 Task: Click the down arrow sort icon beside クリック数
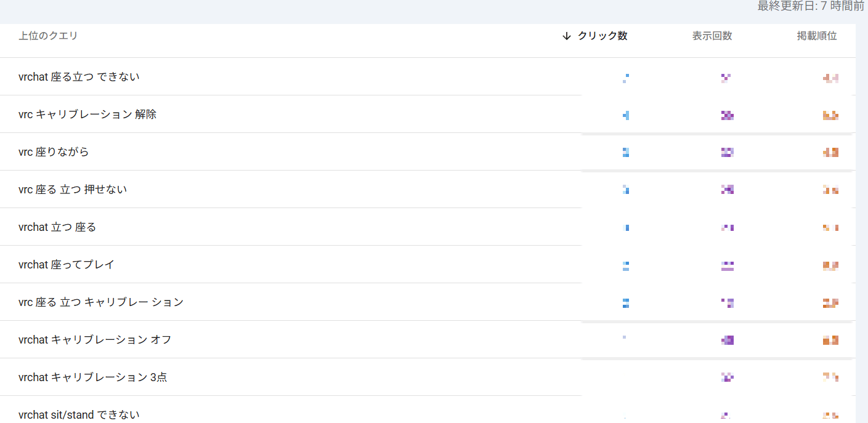point(567,36)
